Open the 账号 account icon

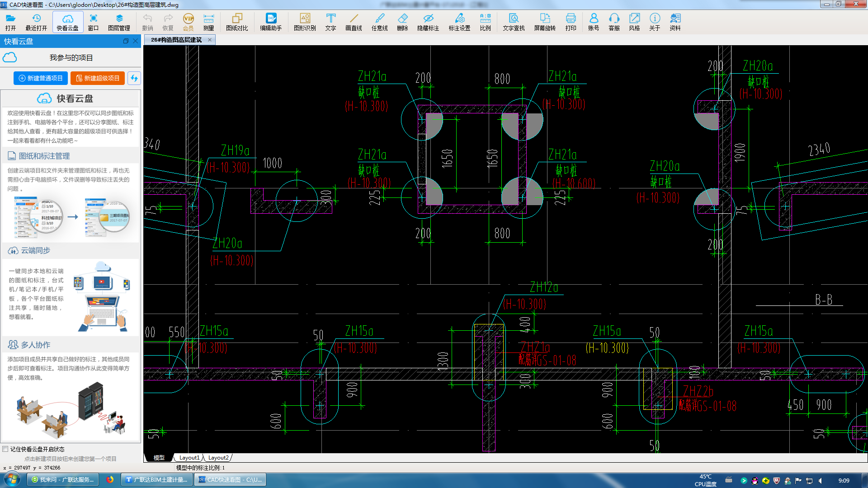coord(594,22)
